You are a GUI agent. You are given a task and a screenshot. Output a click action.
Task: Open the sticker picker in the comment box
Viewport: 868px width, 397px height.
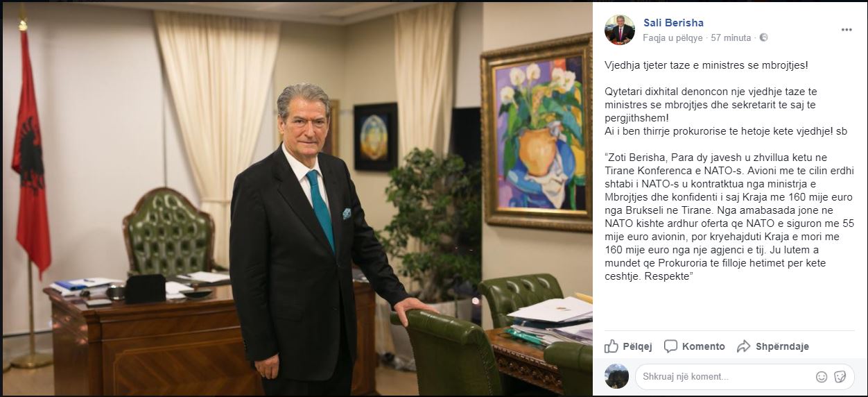point(840,377)
